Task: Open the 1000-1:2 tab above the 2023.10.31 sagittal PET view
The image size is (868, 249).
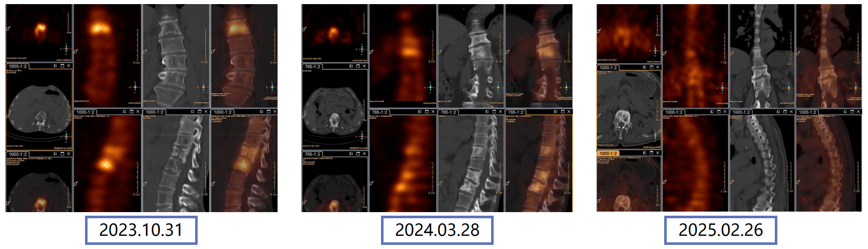Action: point(86,112)
